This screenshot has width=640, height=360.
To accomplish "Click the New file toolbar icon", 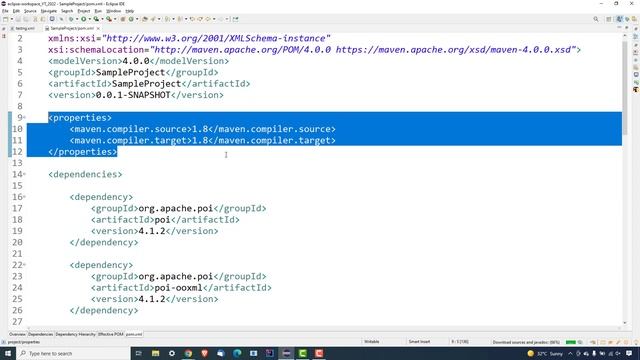I will (x=6, y=19).
